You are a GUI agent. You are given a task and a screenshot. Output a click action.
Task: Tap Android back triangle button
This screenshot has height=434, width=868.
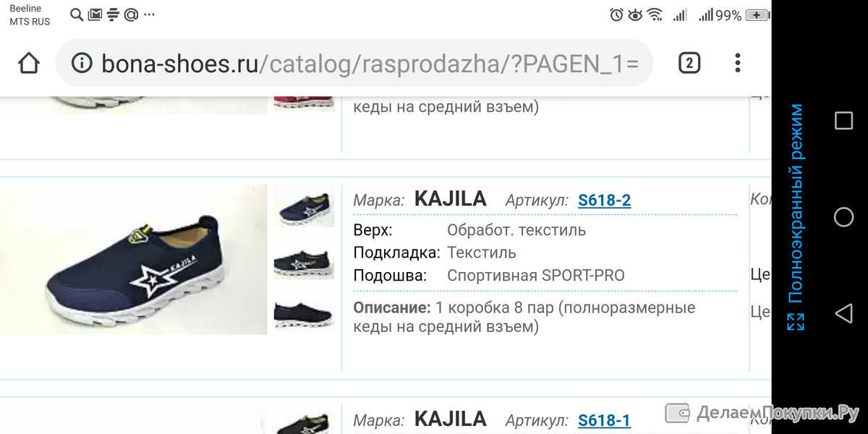pos(843,313)
